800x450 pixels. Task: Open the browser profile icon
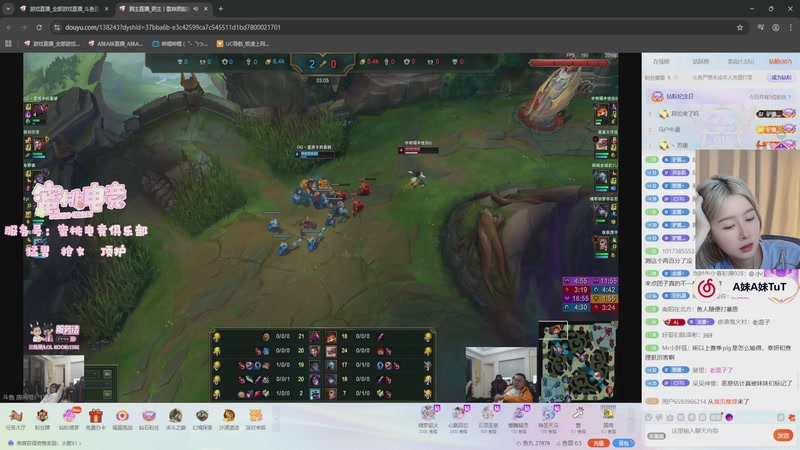(x=776, y=28)
